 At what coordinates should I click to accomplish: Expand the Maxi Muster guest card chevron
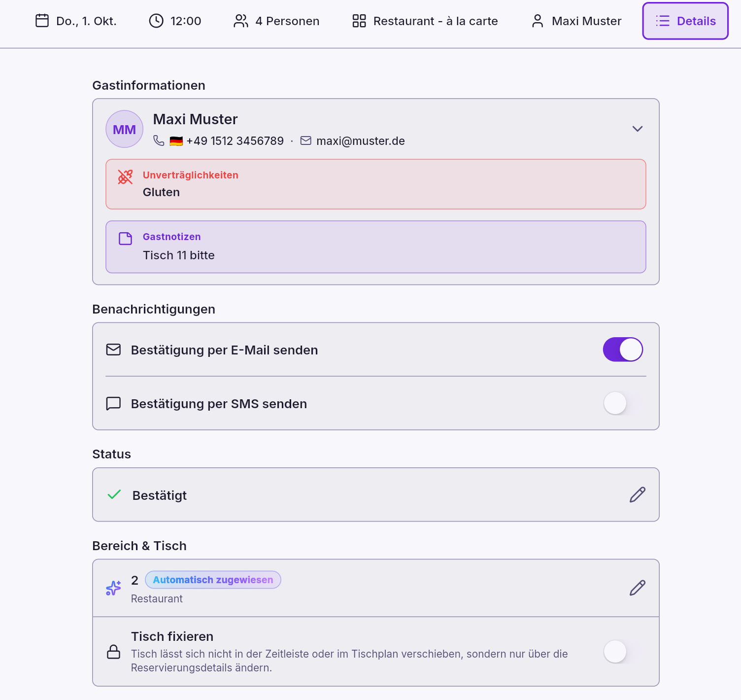point(638,129)
